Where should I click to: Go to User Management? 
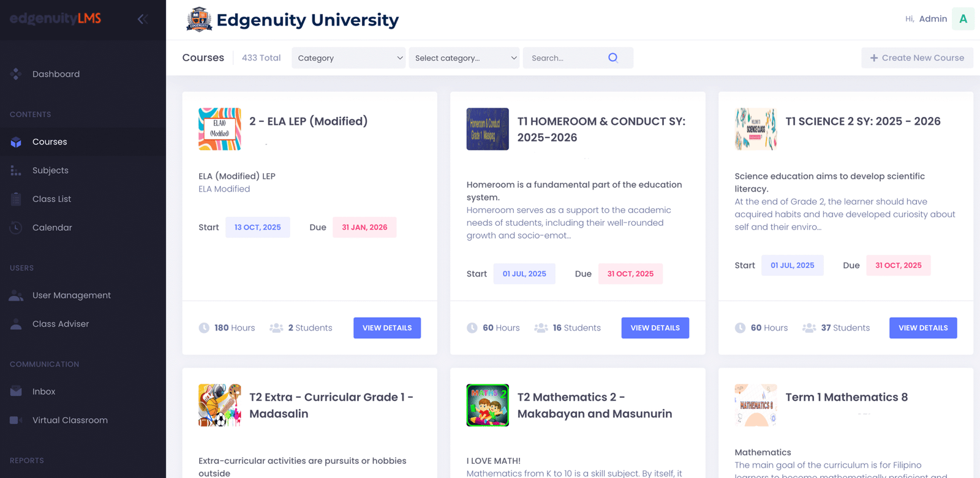point(71,296)
